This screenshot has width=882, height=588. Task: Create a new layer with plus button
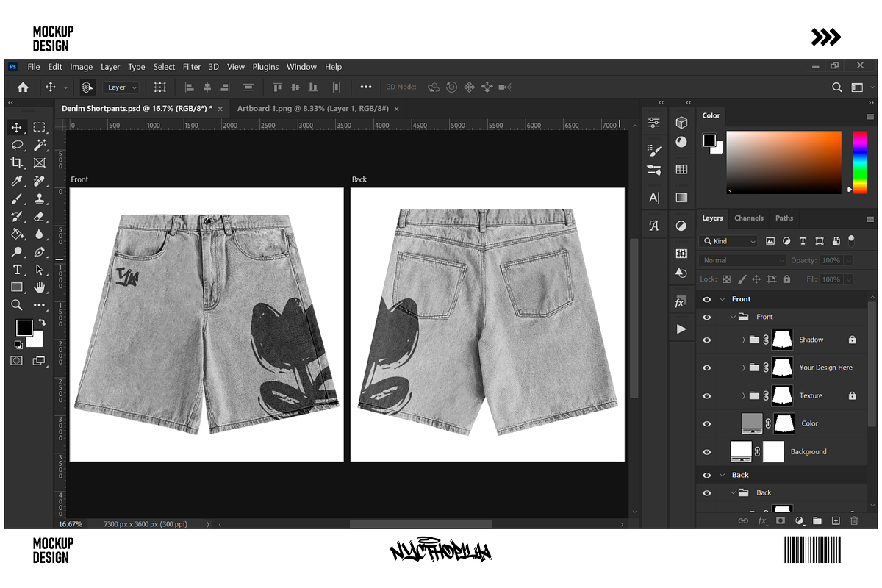pyautogui.click(x=836, y=520)
